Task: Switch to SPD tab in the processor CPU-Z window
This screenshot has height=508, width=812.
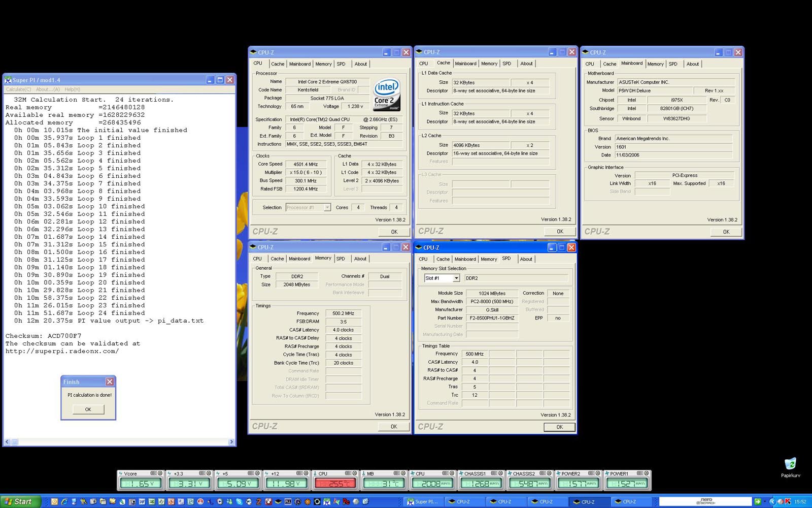Action: click(341, 64)
